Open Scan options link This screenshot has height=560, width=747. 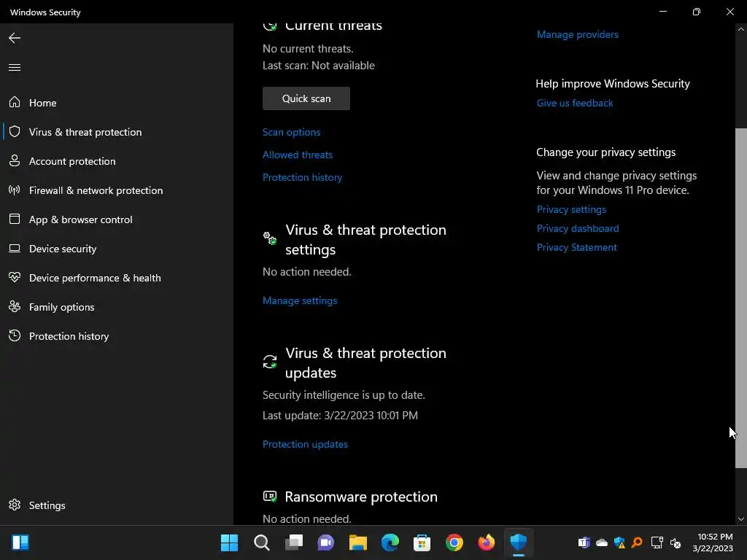291,132
